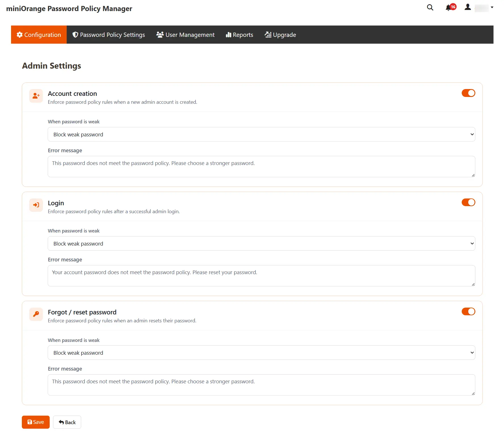Toggle off Login enforcement switch

468,202
